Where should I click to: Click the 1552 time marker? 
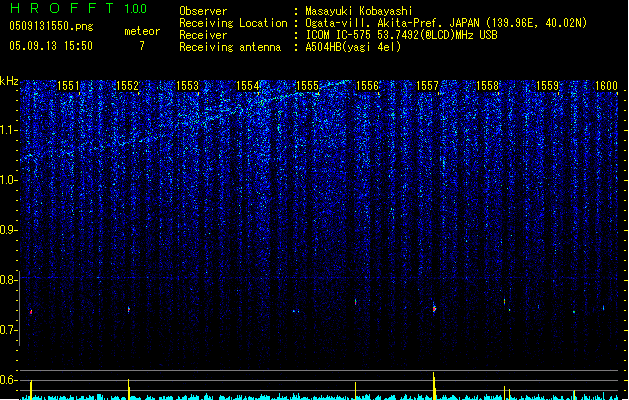tap(127, 85)
